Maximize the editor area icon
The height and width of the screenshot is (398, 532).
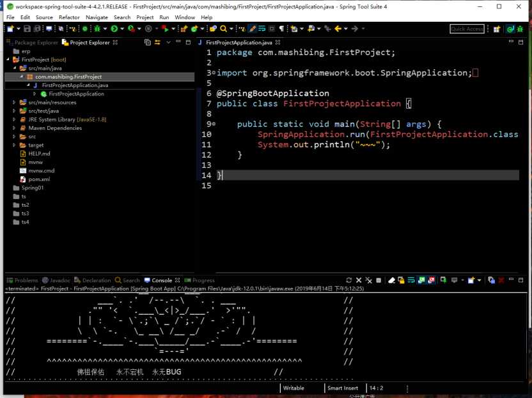click(520, 42)
